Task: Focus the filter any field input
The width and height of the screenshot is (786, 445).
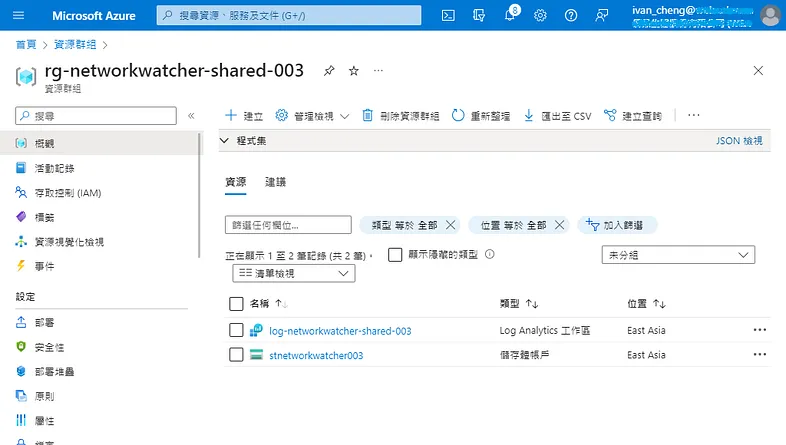Action: tap(288, 225)
